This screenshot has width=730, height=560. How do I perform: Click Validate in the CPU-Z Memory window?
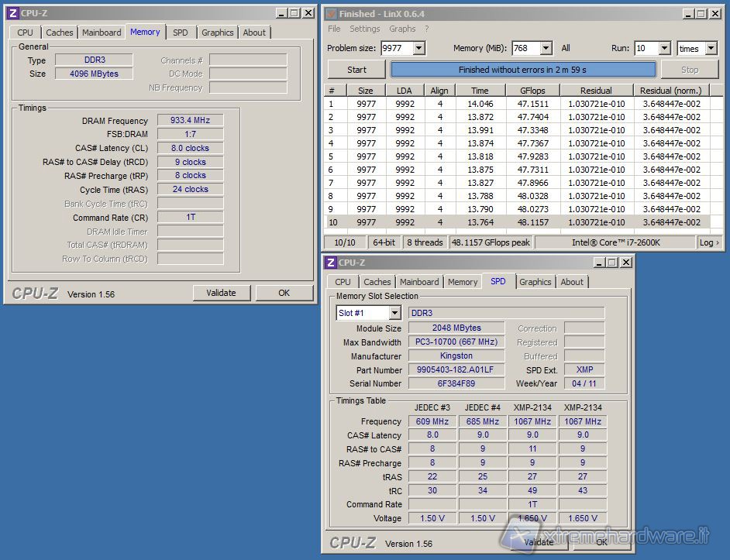click(221, 293)
